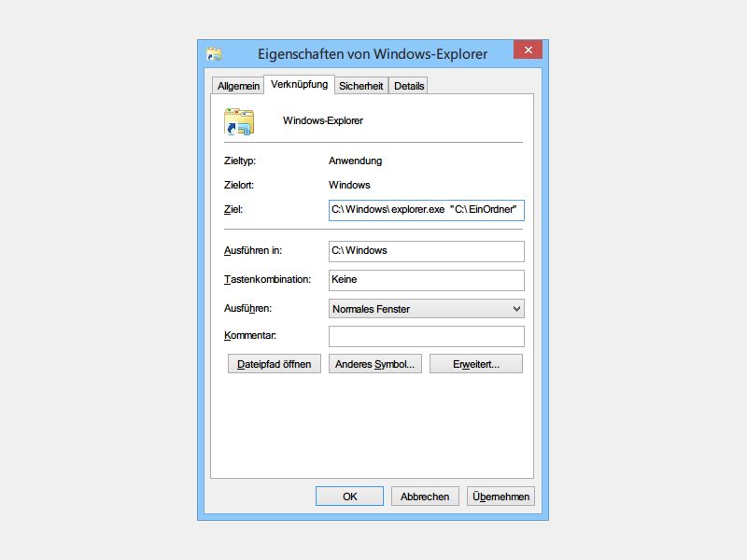Go to the Details tab
This screenshot has height=560, width=747.
tap(409, 86)
